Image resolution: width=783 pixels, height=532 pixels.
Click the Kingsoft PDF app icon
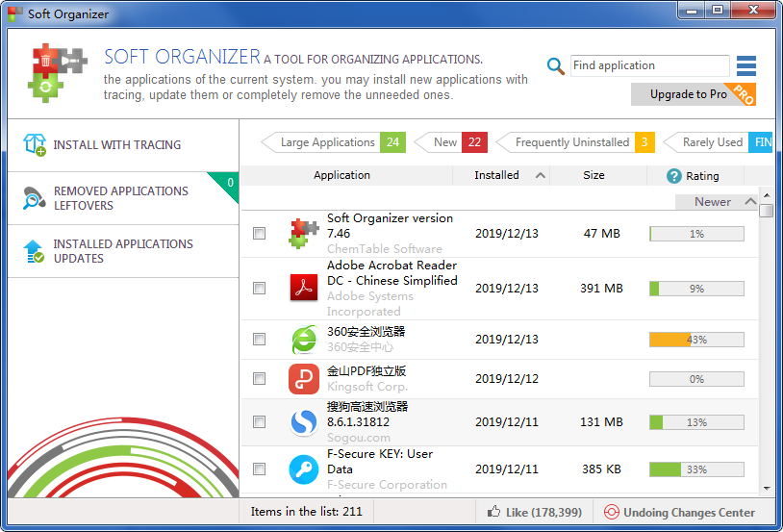304,379
